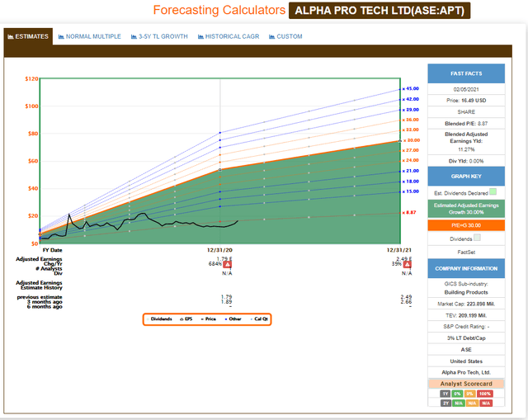
Task: Switch to the 3-5Y TL GROWTH tab
Action: [x=159, y=36]
